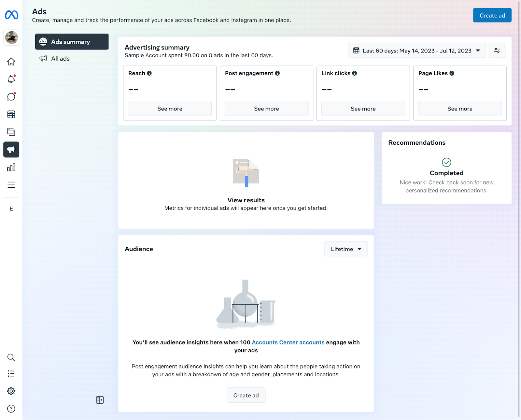Screen dimensions: 521x420
Task: Click the Reach info icon
Action: coord(149,73)
